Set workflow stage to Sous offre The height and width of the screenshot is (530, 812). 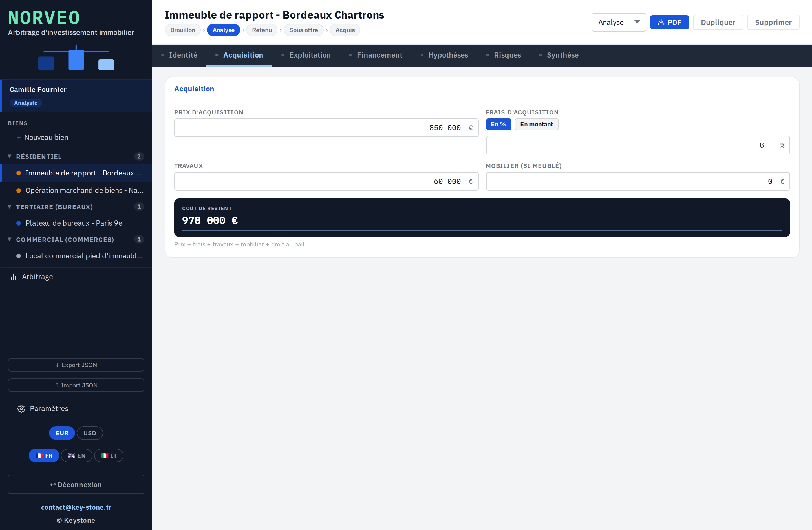[303, 30]
